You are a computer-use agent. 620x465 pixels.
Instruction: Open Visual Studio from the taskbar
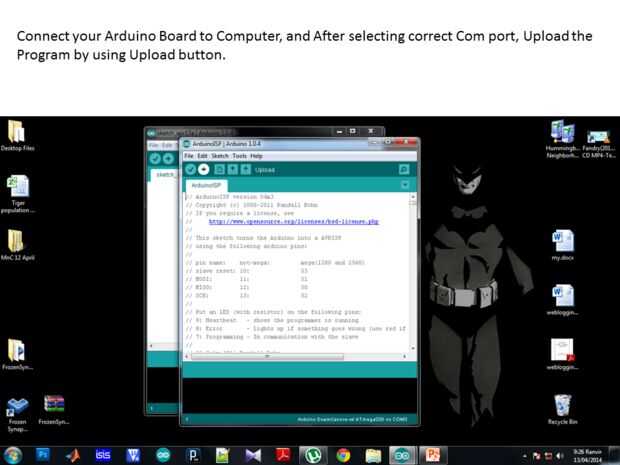(x=253, y=455)
